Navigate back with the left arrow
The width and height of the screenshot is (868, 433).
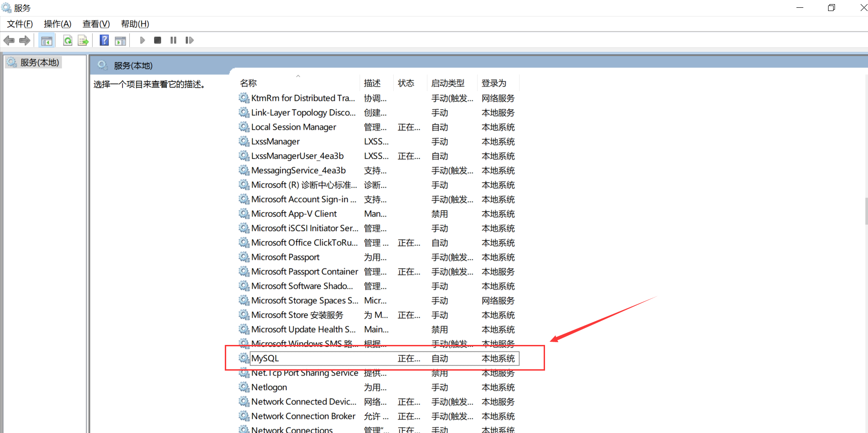click(x=9, y=40)
